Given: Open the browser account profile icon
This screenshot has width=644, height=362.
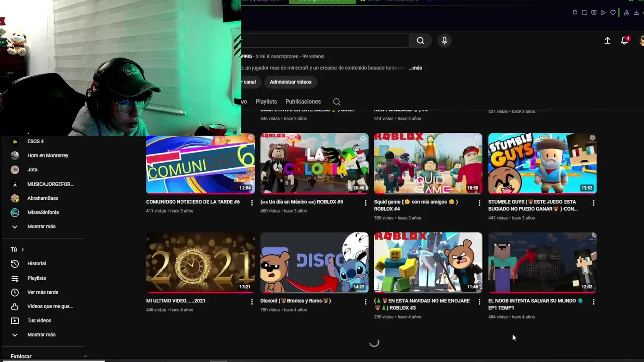Looking at the screenshot, I should [627, 13].
